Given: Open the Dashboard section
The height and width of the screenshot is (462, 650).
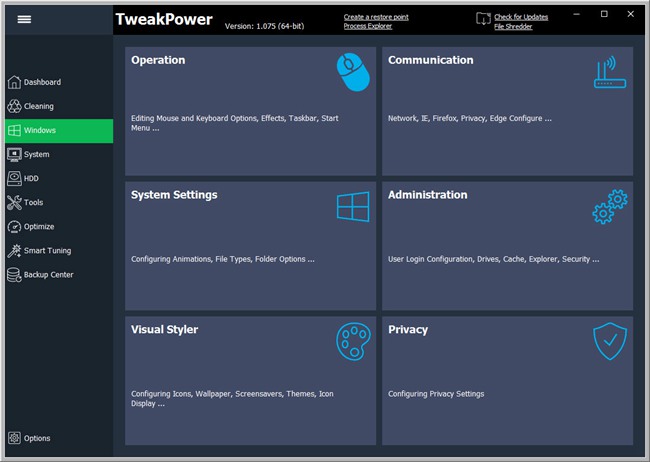Looking at the screenshot, I should pyautogui.click(x=59, y=82).
